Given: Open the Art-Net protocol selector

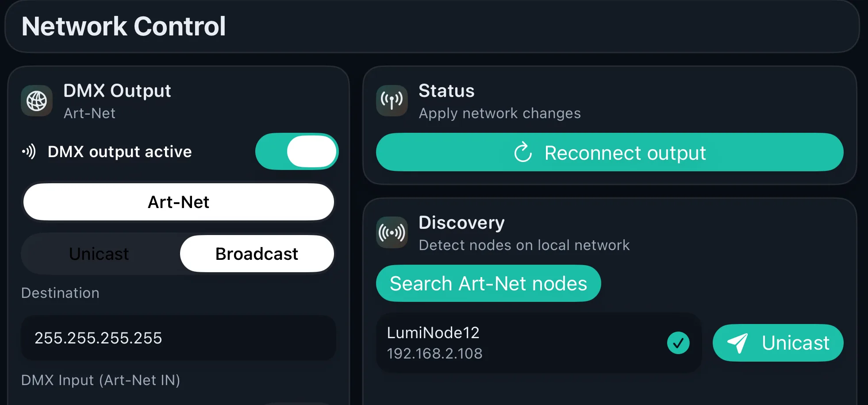Looking at the screenshot, I should [x=178, y=202].
